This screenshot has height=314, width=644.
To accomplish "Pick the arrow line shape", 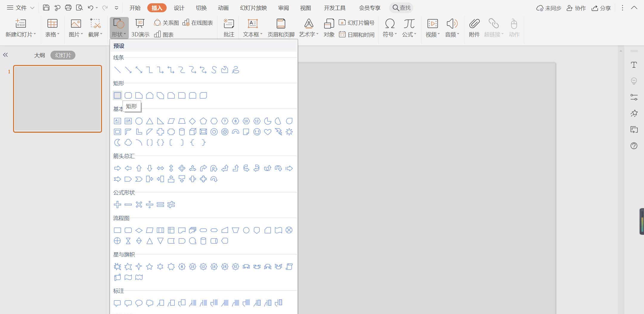I will coord(128,70).
